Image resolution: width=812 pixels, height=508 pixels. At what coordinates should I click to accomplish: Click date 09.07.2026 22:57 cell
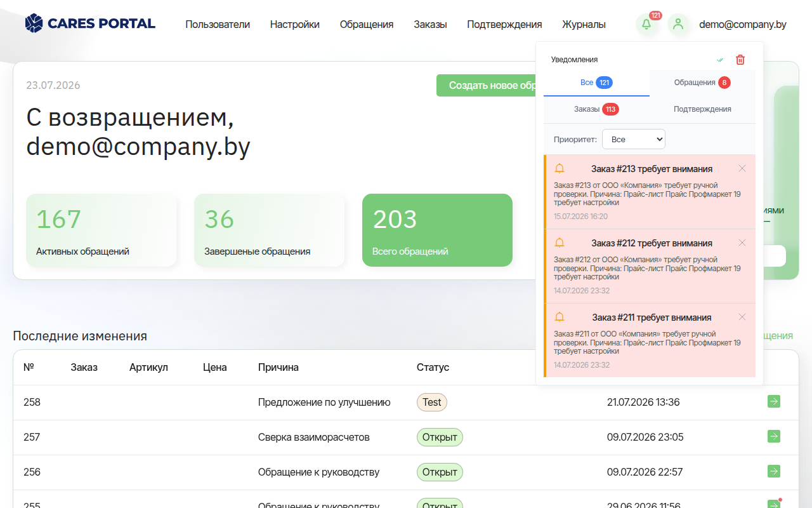point(645,472)
